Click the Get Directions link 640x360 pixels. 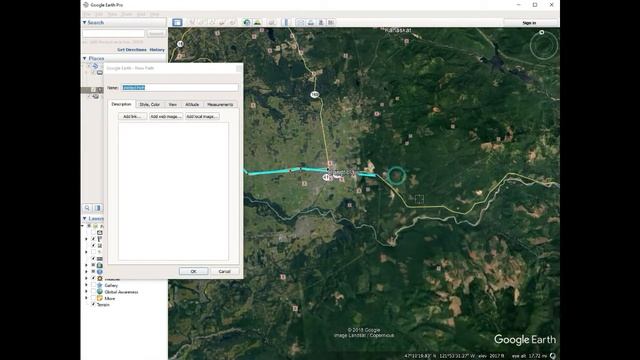tap(132, 50)
